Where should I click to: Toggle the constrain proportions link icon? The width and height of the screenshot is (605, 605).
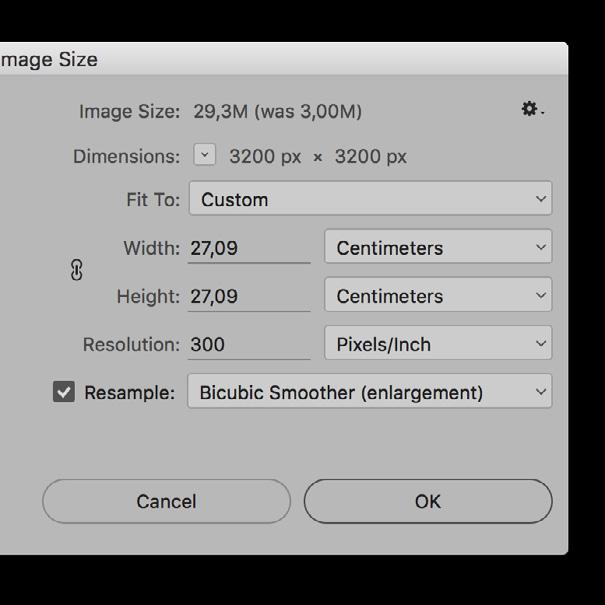(76, 270)
